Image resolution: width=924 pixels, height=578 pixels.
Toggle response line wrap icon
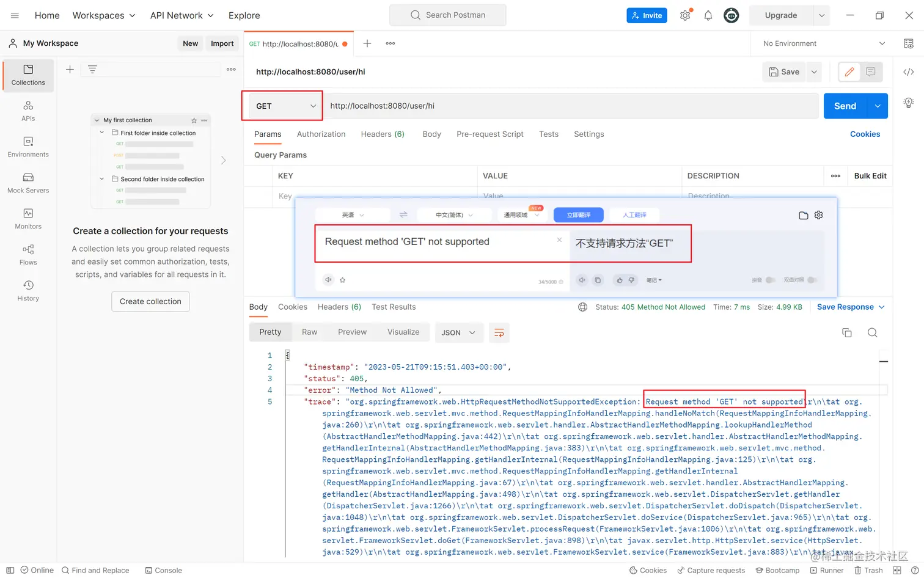pyautogui.click(x=499, y=333)
